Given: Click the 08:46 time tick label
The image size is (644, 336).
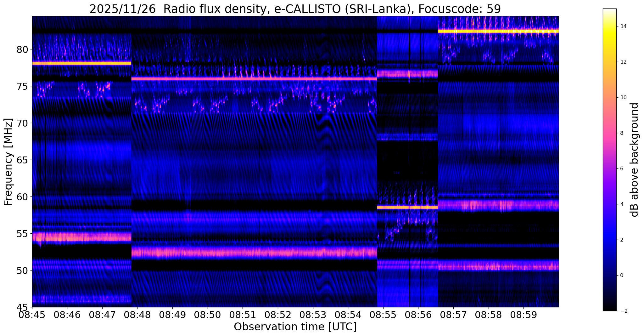Looking at the screenshot, I should pos(67,315).
